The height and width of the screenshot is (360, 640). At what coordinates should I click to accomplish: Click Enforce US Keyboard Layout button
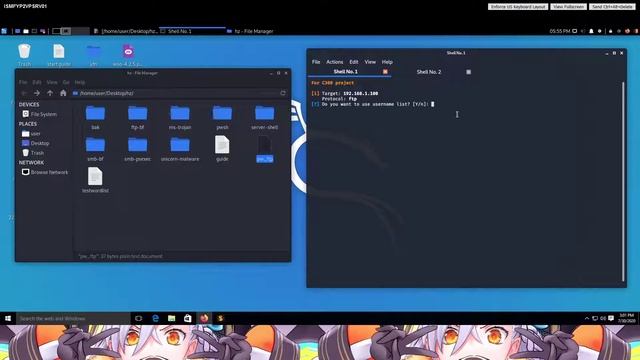coord(518,7)
